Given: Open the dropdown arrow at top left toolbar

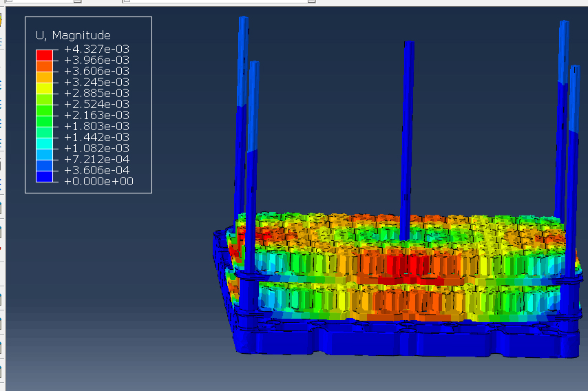Looking at the screenshot, I should coord(76,1).
